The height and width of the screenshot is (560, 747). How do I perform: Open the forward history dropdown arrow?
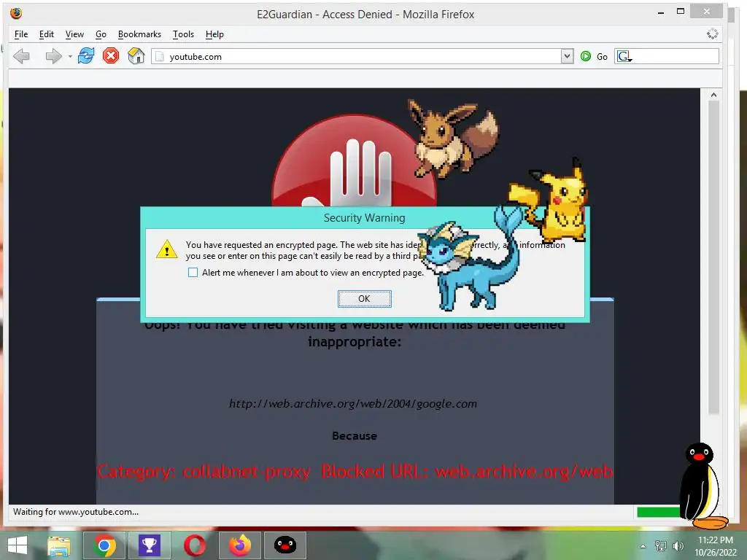tap(70, 57)
